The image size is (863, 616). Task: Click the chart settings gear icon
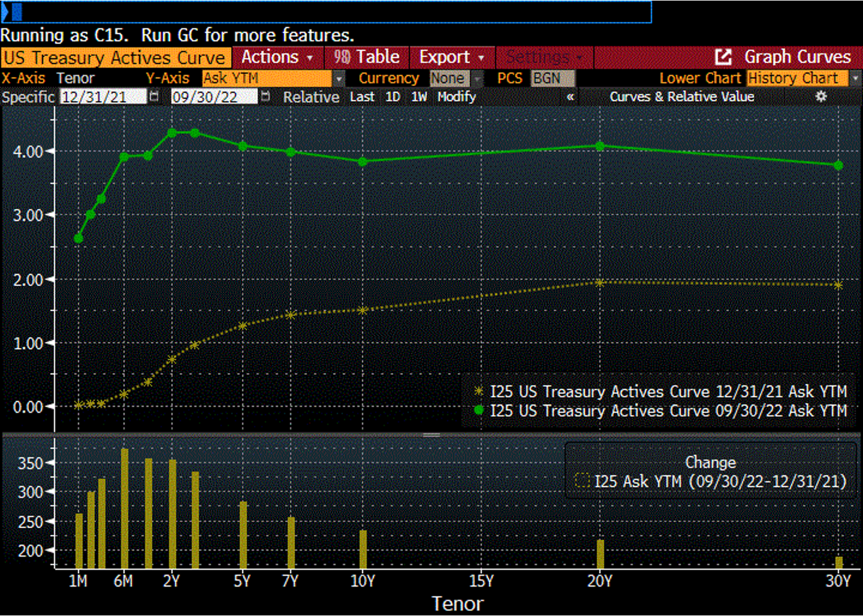(821, 96)
